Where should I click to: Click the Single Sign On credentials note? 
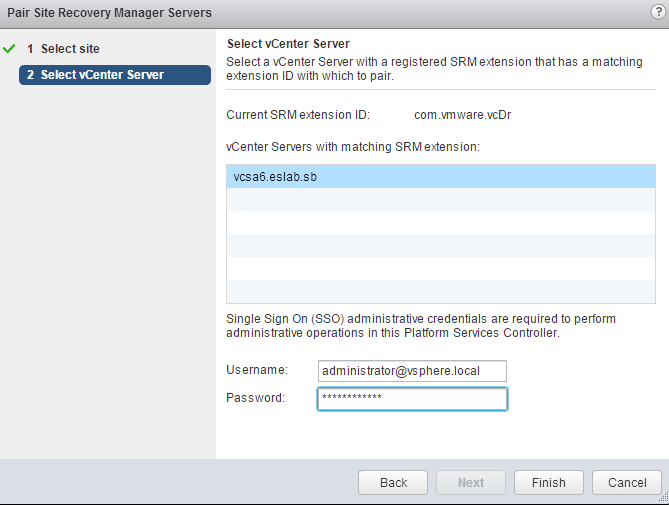[x=421, y=326]
